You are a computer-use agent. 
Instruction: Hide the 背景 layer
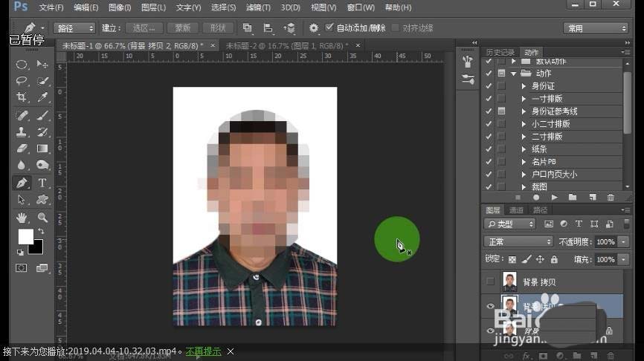click(490, 331)
